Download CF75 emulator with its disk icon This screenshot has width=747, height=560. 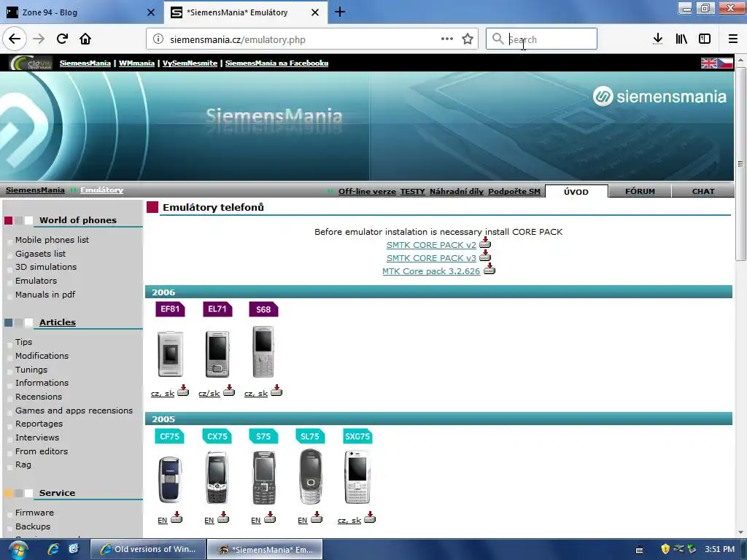click(x=177, y=518)
